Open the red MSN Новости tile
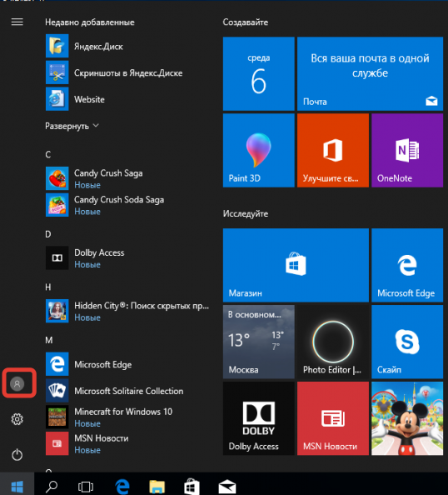The image size is (448, 495). pos(333,418)
